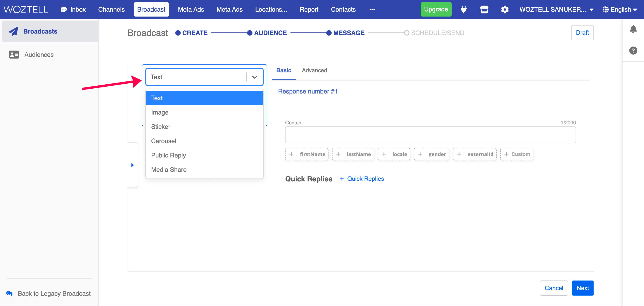Open the help question mark icon
644x306 pixels.
pyautogui.click(x=633, y=51)
